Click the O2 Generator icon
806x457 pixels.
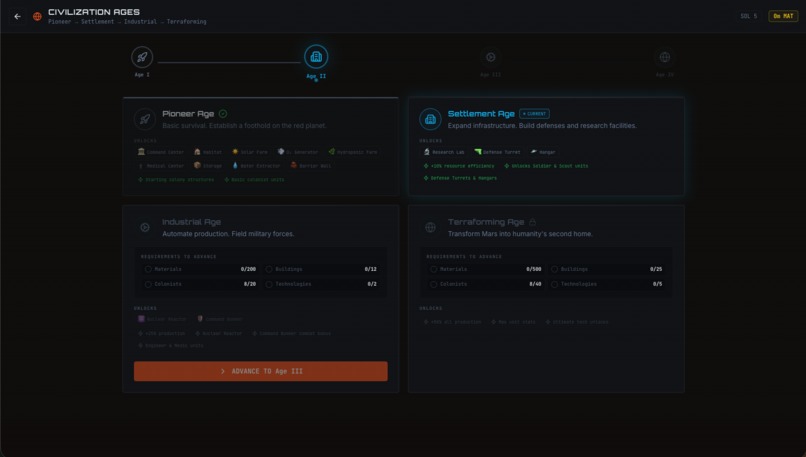(x=281, y=152)
